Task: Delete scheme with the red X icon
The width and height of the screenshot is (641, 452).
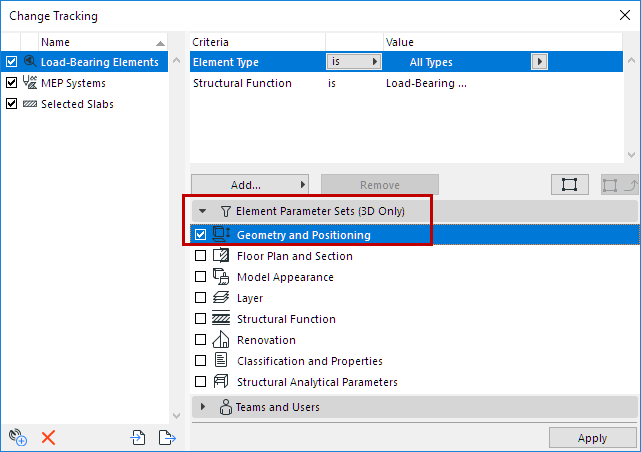Action: 48,437
